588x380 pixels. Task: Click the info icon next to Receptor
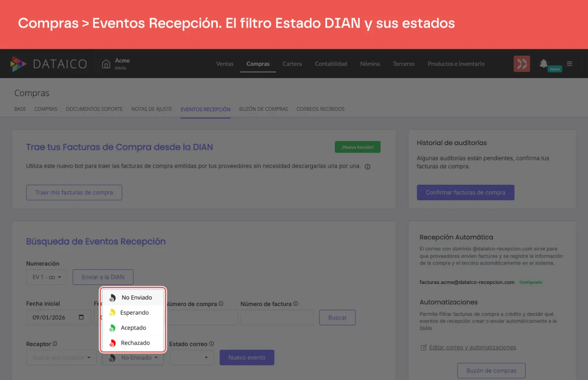[55, 344]
